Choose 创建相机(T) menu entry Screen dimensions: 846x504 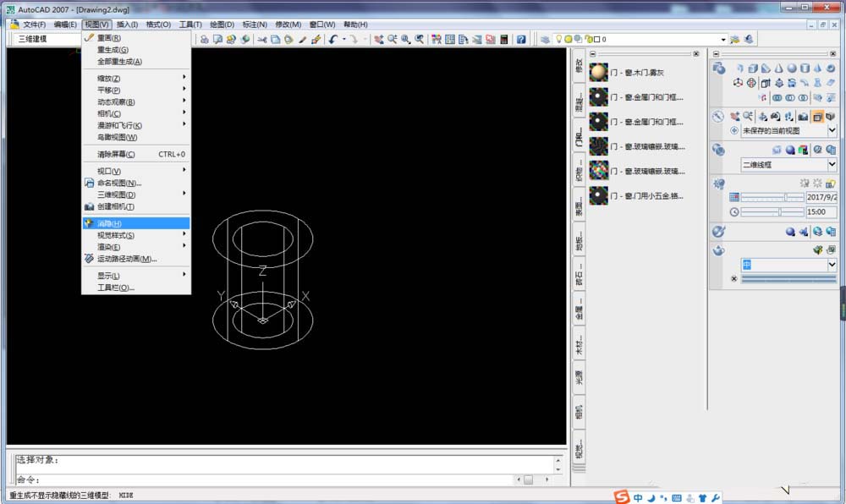click(x=136, y=206)
